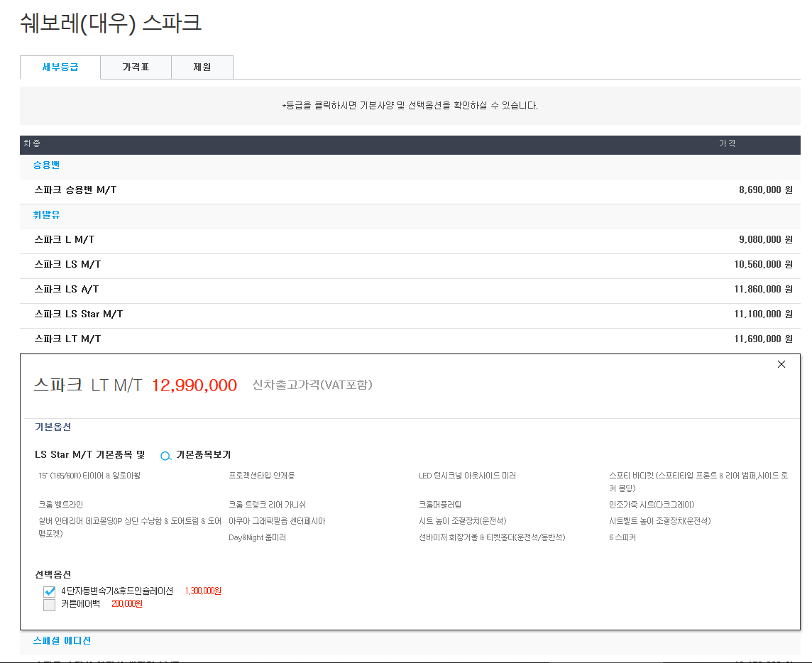Image resolution: width=812 pixels, height=663 pixels.
Task: Click the red 12,990,000 total price
Action: [x=194, y=385]
